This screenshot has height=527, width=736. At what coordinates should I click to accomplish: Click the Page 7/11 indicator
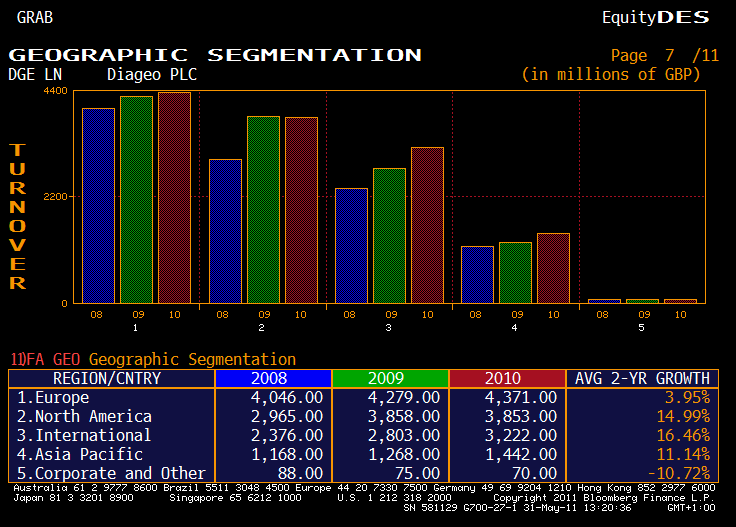tap(664, 56)
